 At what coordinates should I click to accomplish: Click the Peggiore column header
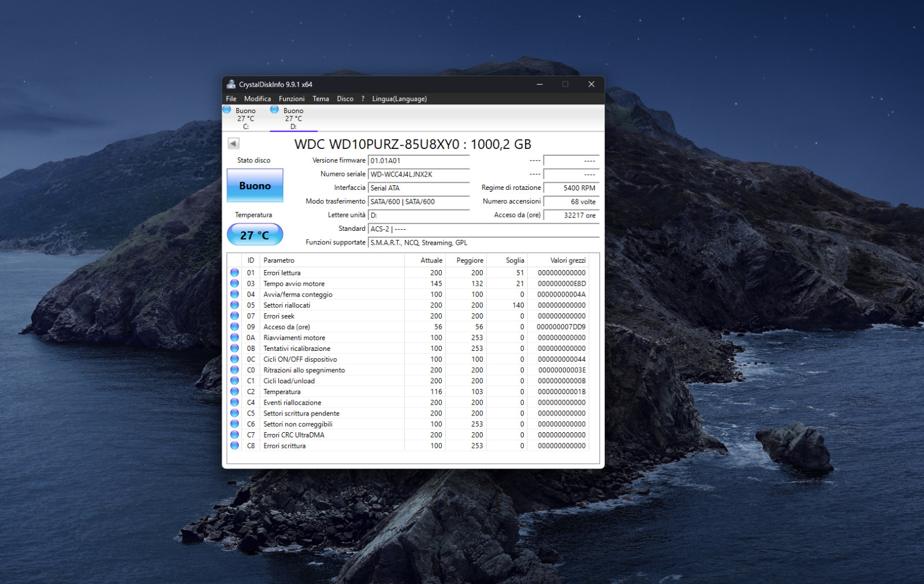465,260
